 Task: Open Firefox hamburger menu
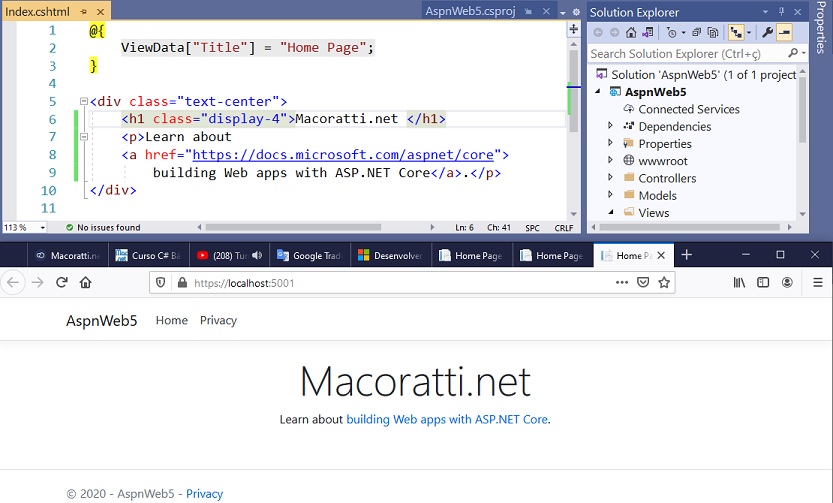point(818,283)
